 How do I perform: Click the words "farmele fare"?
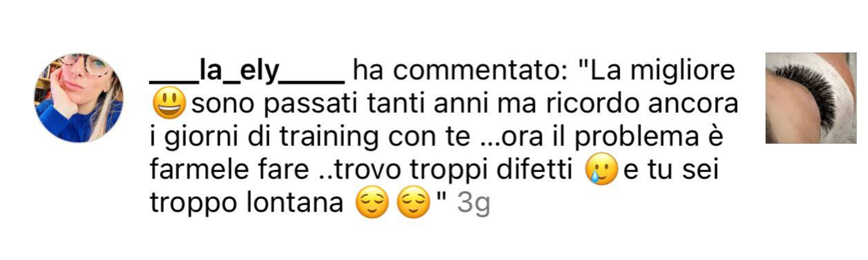[x=229, y=169]
